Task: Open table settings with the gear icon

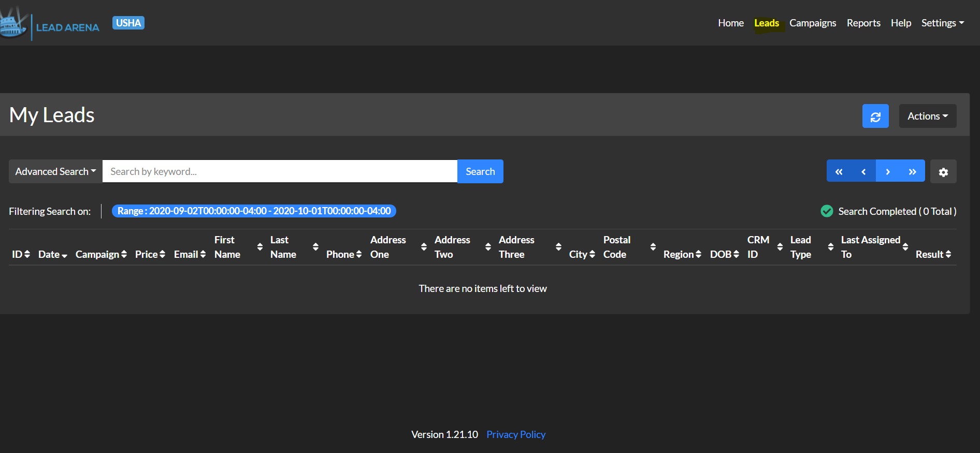Action: (x=943, y=171)
